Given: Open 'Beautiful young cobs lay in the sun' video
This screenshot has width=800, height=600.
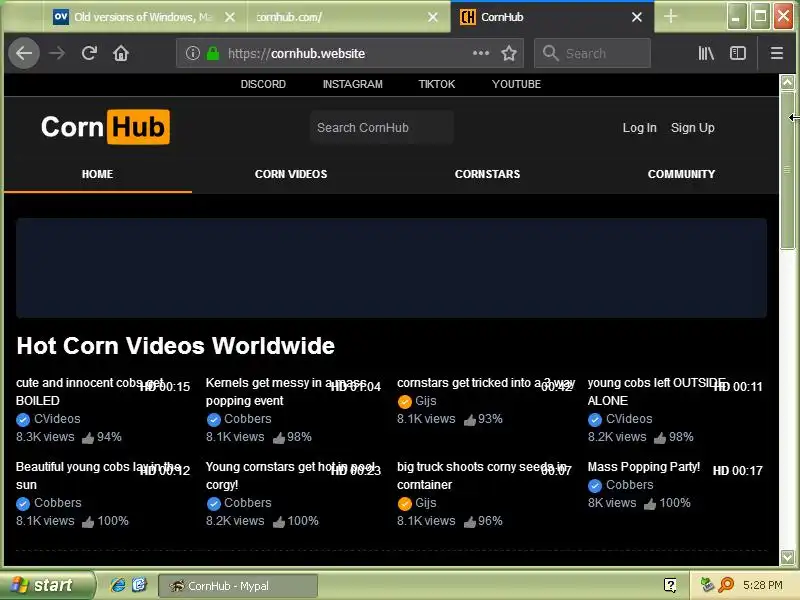Looking at the screenshot, I should [98, 476].
